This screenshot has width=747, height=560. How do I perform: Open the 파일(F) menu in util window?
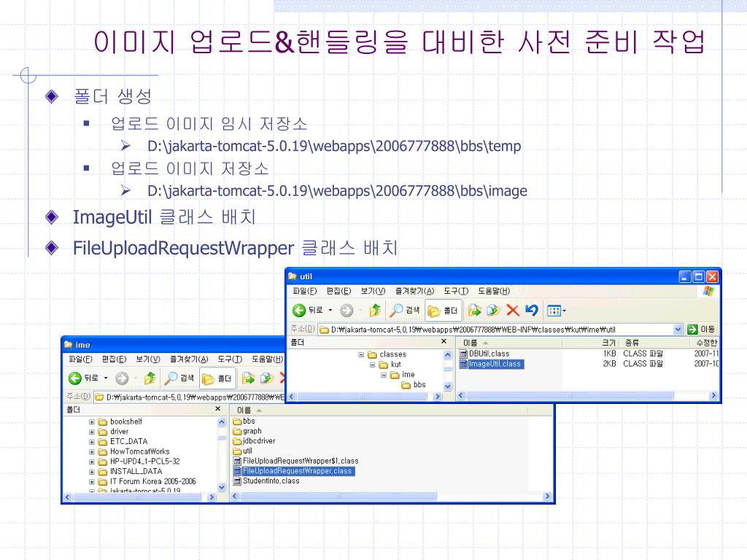tap(304, 291)
